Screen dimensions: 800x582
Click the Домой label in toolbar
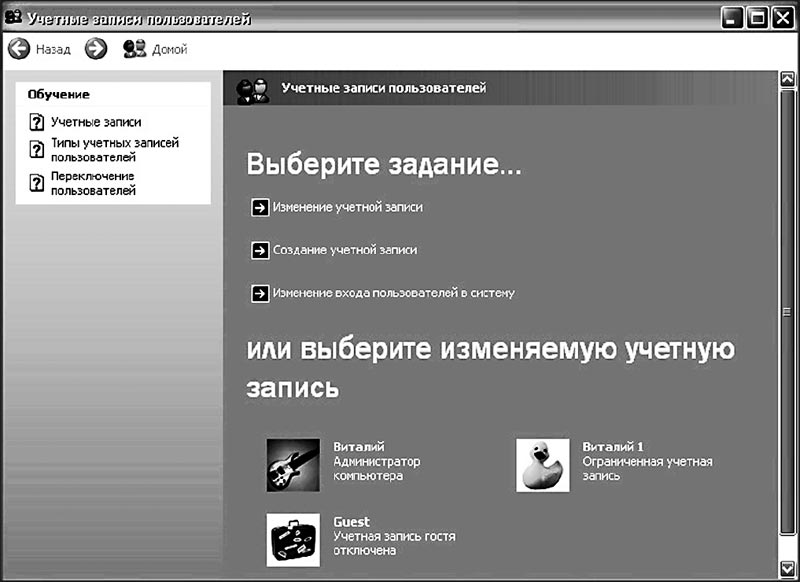pos(170,49)
